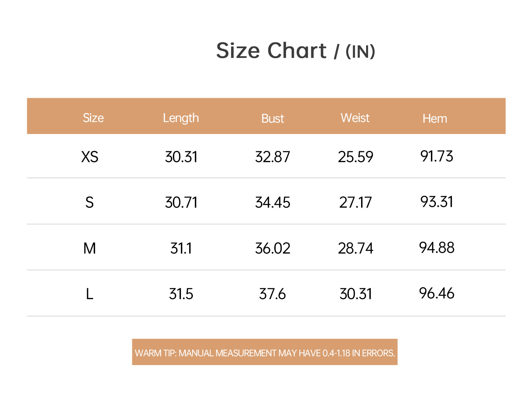Select bust value 32.87
The width and height of the screenshot is (532, 399).
coord(273,157)
